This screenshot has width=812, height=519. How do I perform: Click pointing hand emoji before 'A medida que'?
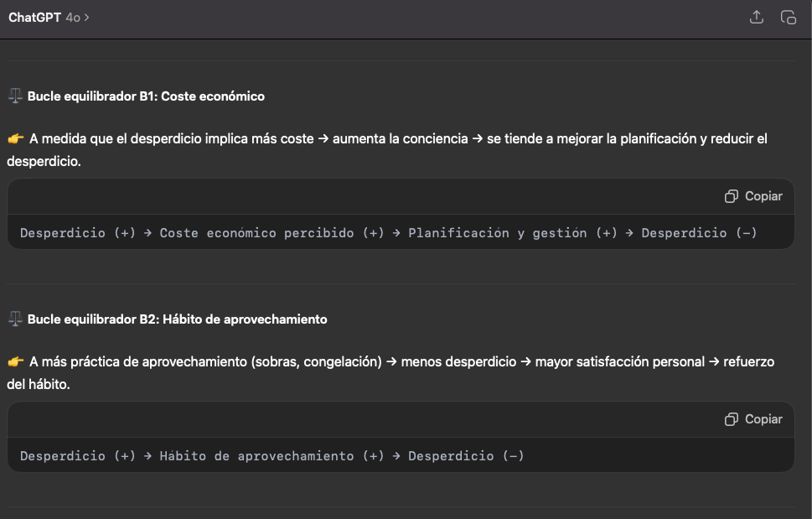click(x=16, y=139)
